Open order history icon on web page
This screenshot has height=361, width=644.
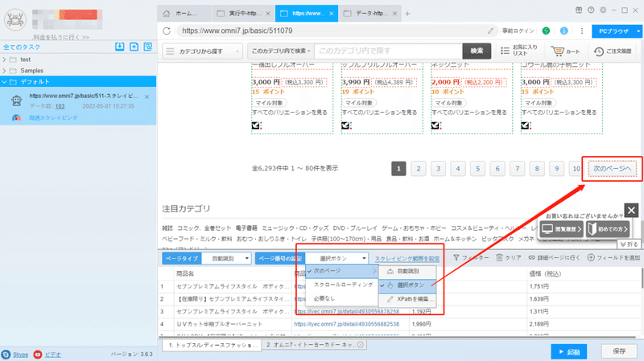(x=599, y=51)
